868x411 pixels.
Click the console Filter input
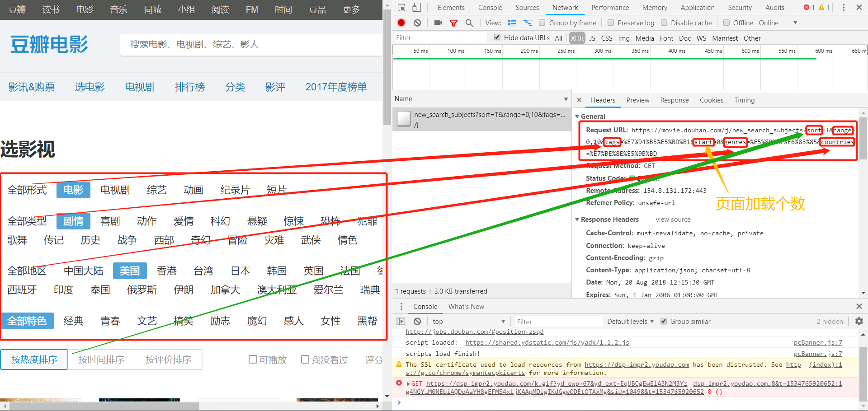pyautogui.click(x=558, y=322)
